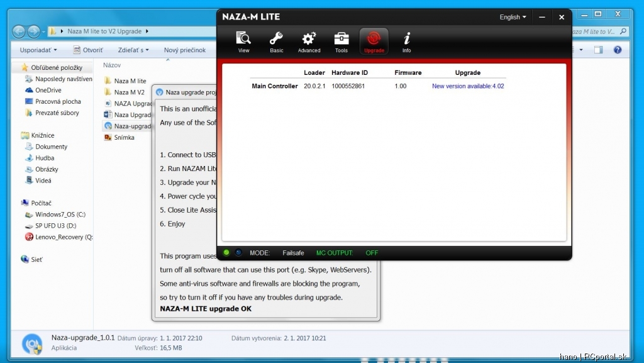Click the search magnifier icon in Explorer
This screenshot has height=363, width=644.
[623, 31]
